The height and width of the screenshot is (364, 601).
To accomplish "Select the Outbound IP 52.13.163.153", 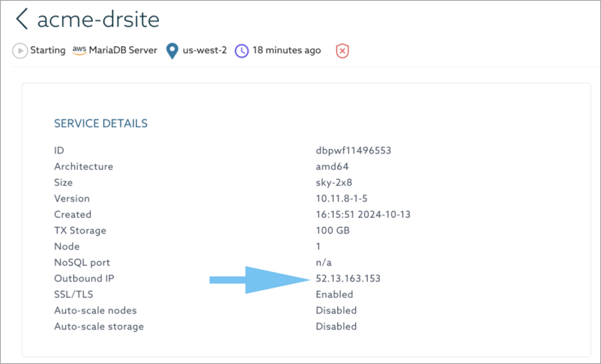I will pyautogui.click(x=348, y=279).
